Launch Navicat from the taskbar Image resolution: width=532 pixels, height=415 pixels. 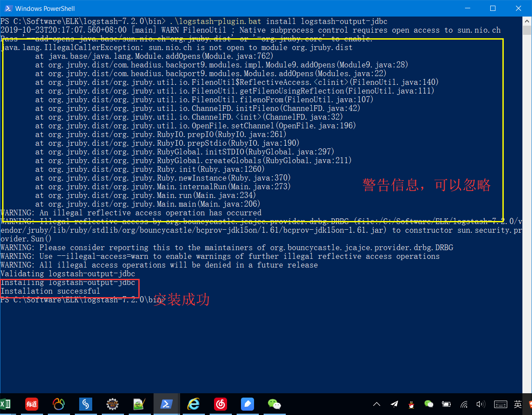point(59,404)
